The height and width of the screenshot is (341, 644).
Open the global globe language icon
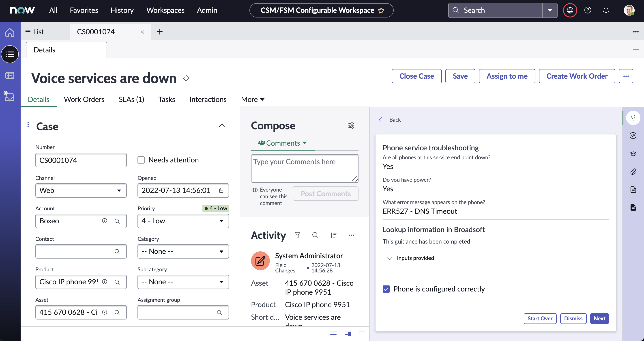coord(570,10)
